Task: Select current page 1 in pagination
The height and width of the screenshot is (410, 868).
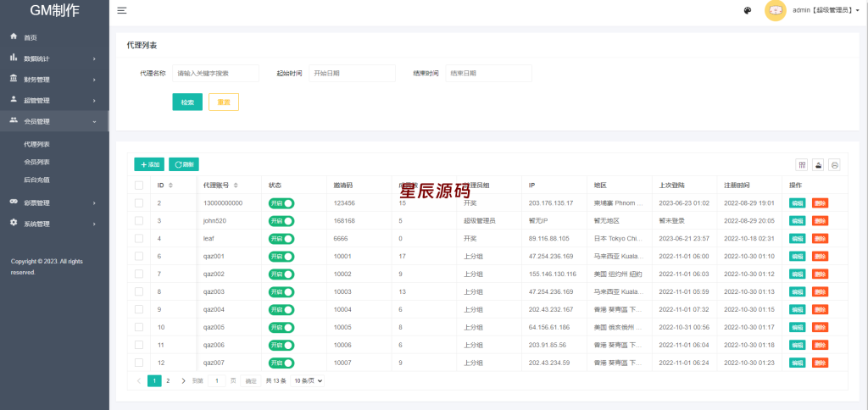Action: (154, 380)
